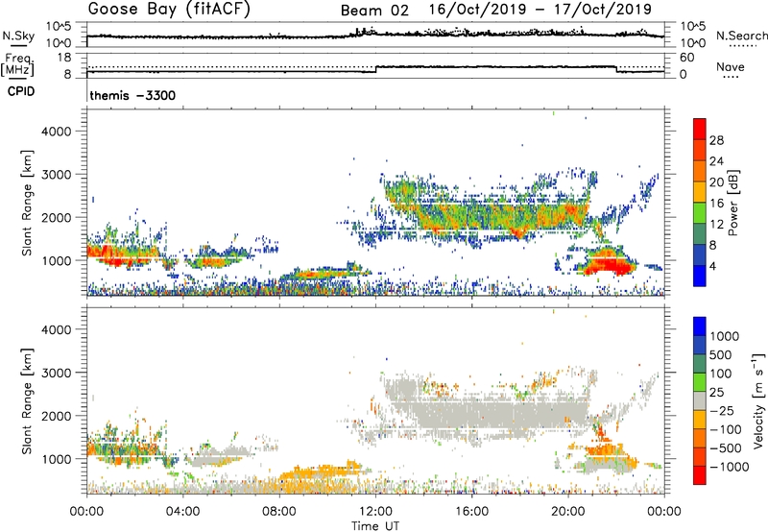Click the '4000' tick on the power panel
Screen dimensions: 768x532
[57, 132]
